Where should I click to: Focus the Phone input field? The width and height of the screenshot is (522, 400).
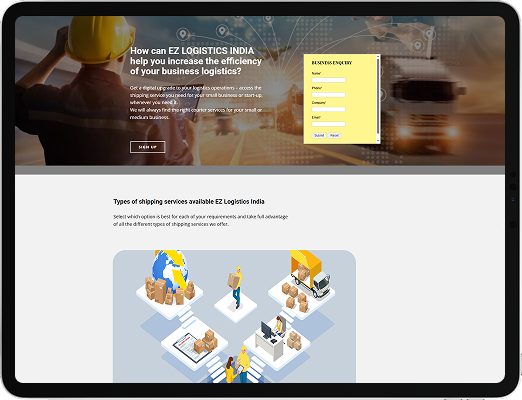coord(328,95)
